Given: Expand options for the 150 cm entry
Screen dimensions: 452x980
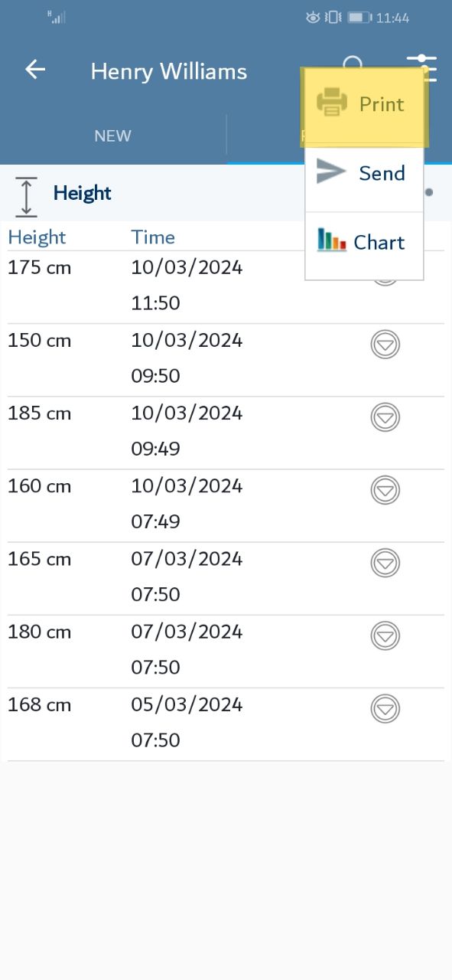Looking at the screenshot, I should (385, 345).
